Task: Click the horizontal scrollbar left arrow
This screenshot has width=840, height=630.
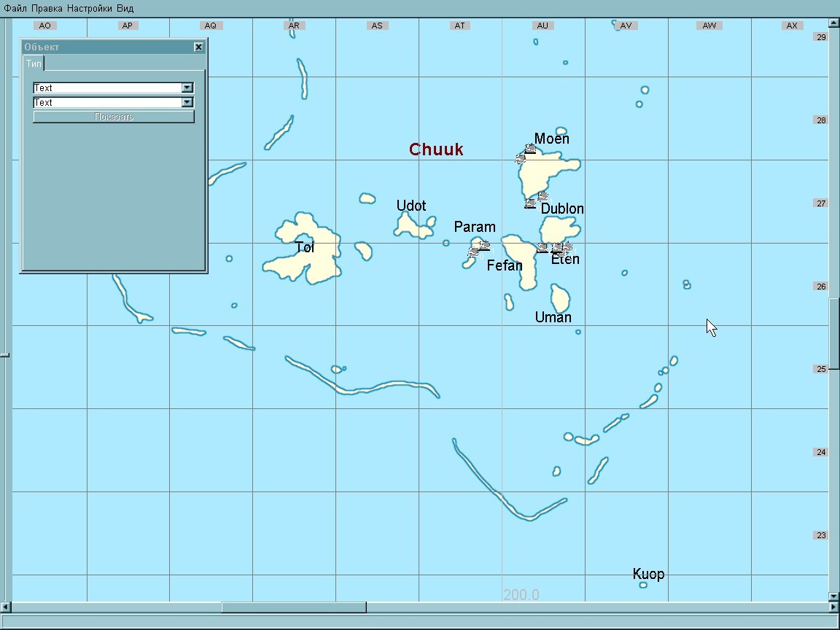Action: [5, 607]
